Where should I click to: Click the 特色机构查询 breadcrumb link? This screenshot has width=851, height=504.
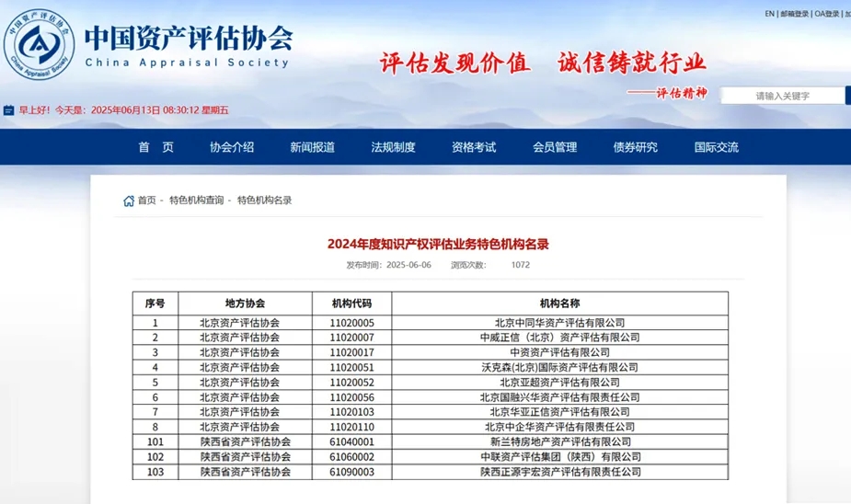197,200
